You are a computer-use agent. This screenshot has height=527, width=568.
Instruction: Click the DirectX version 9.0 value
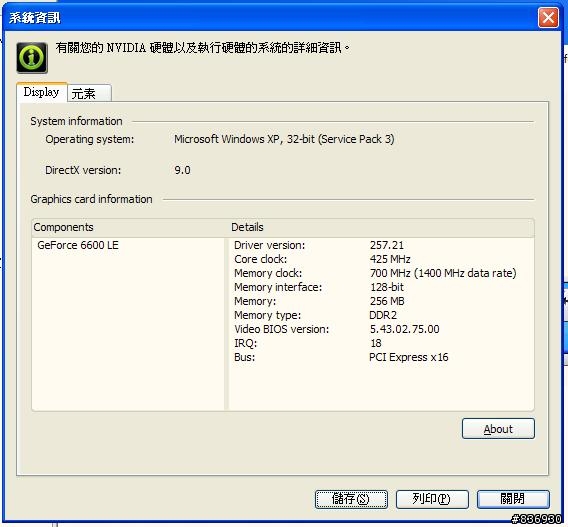coord(182,170)
